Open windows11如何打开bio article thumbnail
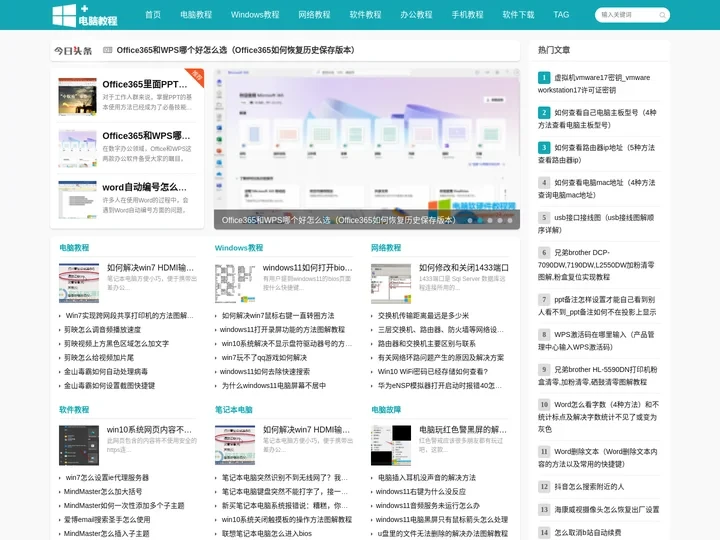This screenshot has height=540, width=720. point(235,283)
